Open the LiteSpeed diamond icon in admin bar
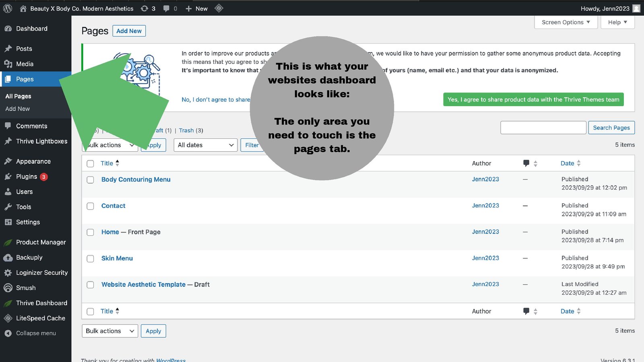The height and width of the screenshot is (362, 644). pyautogui.click(x=219, y=8)
